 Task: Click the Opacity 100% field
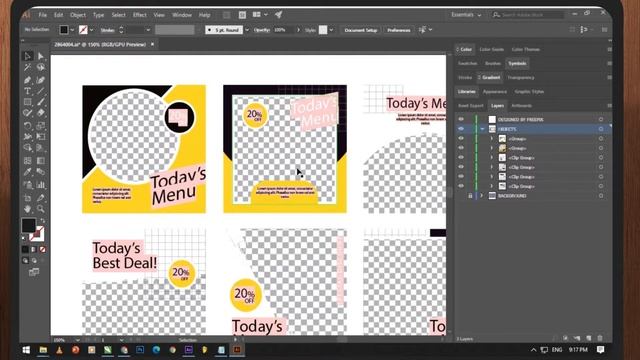point(284,30)
